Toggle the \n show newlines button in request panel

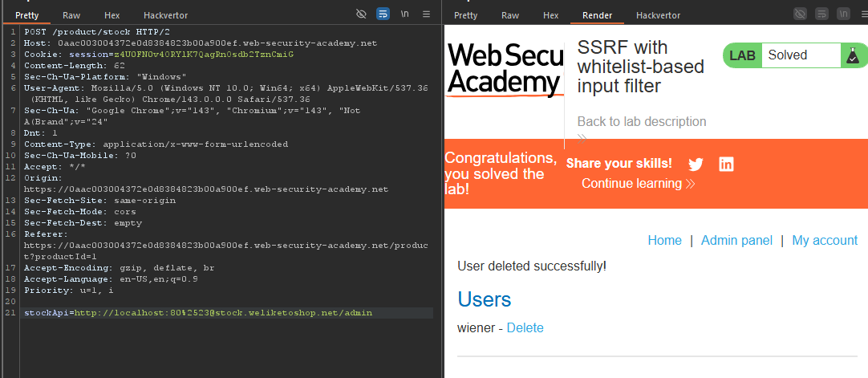pyautogui.click(x=405, y=14)
